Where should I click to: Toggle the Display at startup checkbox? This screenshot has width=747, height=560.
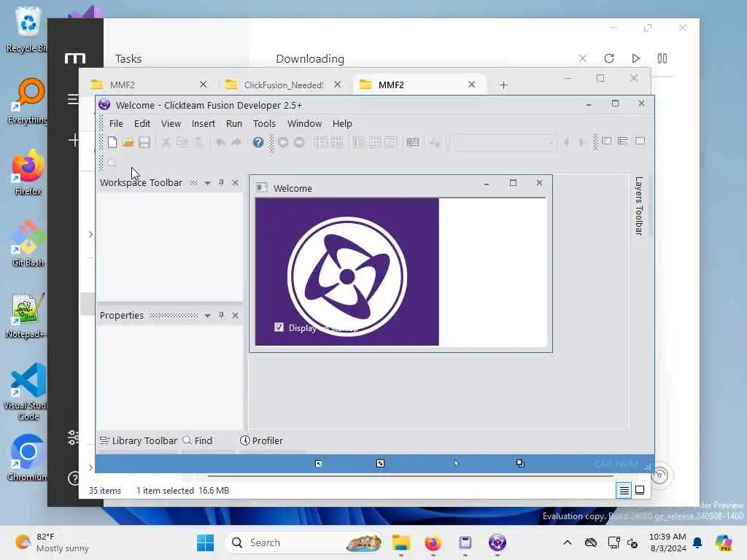click(x=279, y=327)
